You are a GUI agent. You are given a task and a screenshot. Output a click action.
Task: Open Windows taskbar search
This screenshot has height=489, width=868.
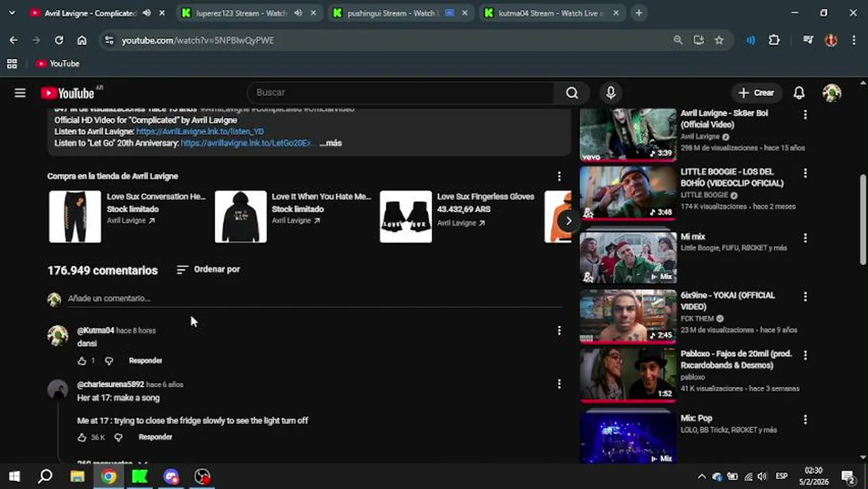tap(45, 476)
